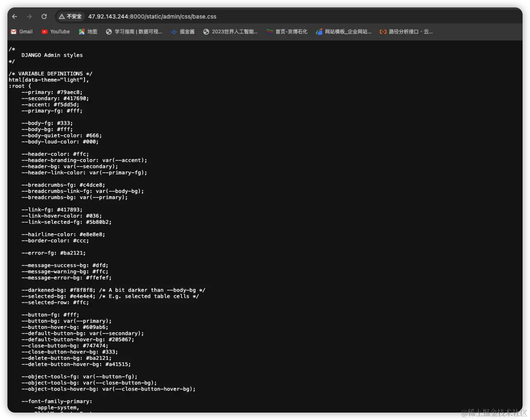Click the '--message-error-bg: #ffefef;' line
This screenshot has height=420, width=530.
point(66,278)
